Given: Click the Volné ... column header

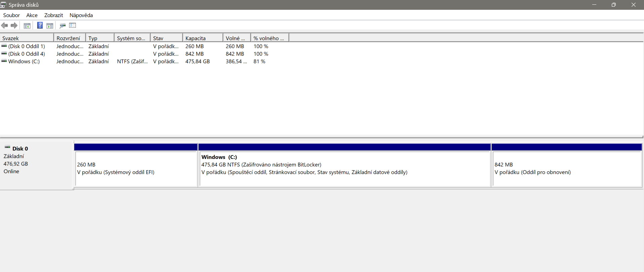Looking at the screenshot, I should (x=237, y=38).
